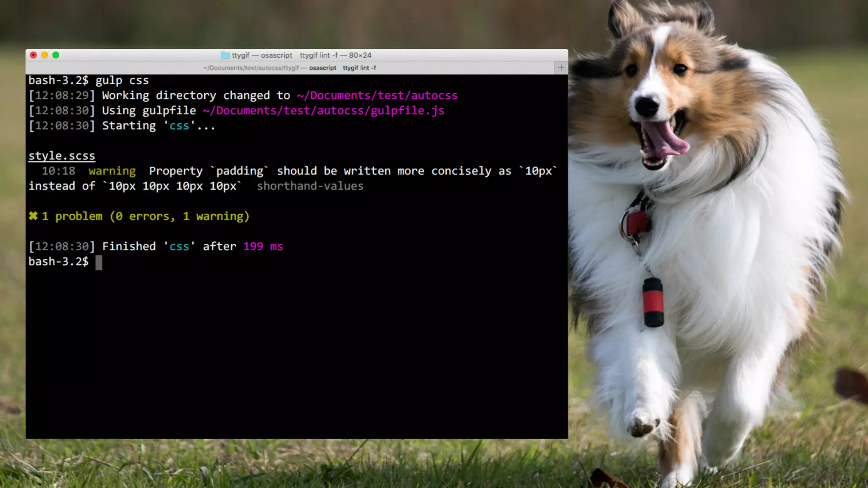Click the underlined style.scss filename
The height and width of the screenshot is (488, 868).
click(62, 156)
